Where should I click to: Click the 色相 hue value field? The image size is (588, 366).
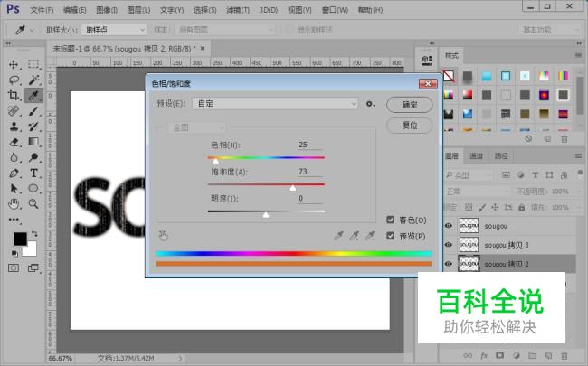(309, 145)
